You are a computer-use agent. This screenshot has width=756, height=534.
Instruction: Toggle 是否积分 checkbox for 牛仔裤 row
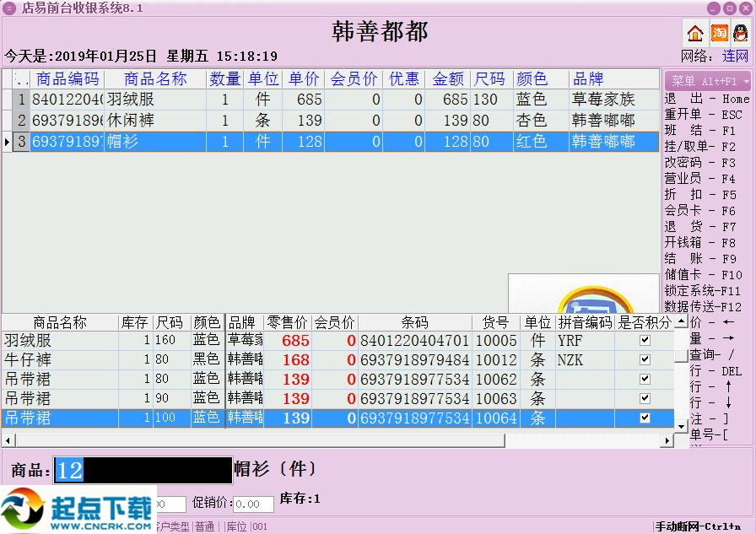[x=645, y=359]
